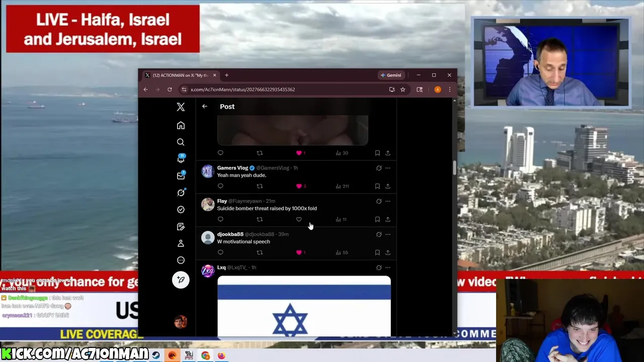Open Grok icon in X sidebar

point(181,193)
